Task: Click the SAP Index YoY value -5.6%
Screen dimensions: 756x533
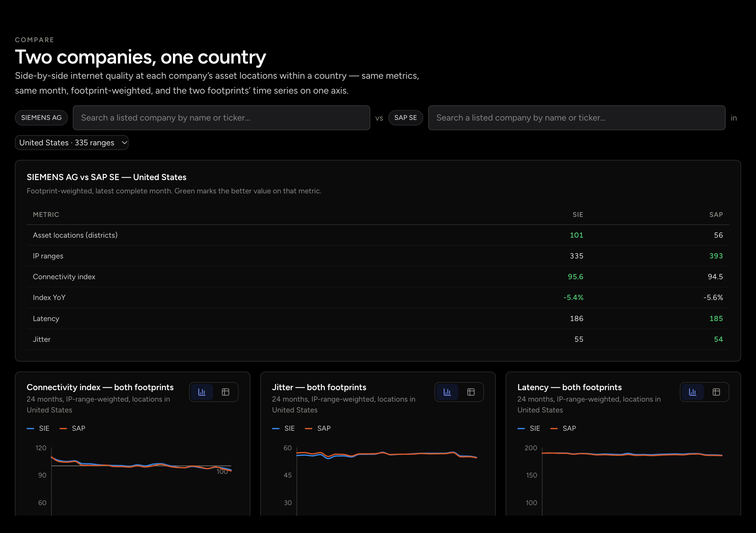Action: [713, 297]
